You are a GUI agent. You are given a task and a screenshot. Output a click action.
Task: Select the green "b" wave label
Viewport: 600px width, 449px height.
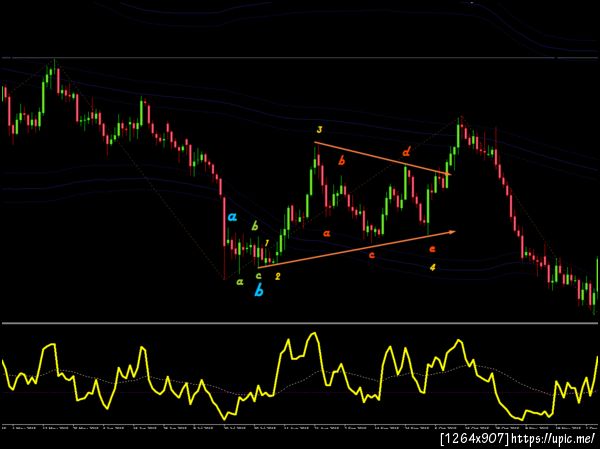[254, 226]
